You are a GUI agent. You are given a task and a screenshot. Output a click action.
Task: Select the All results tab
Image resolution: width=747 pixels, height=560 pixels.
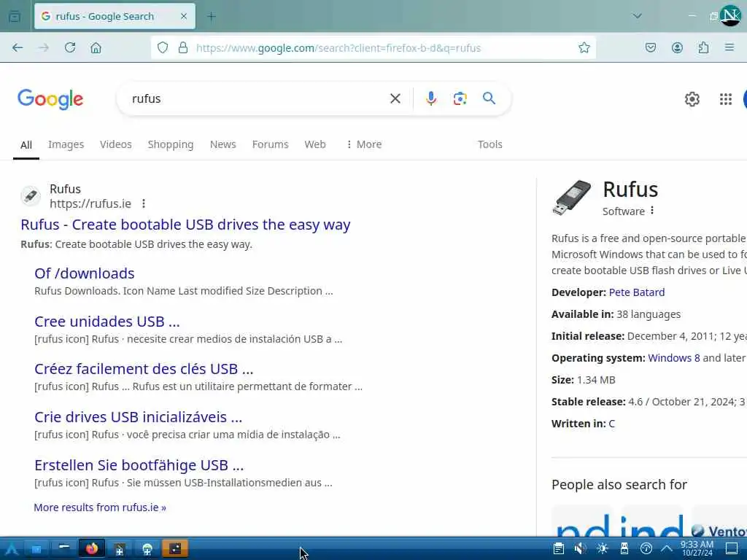coord(26,145)
